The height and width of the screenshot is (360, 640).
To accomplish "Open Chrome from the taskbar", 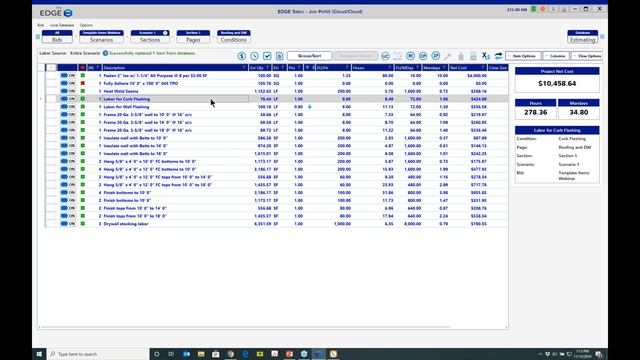I will coord(231,354).
